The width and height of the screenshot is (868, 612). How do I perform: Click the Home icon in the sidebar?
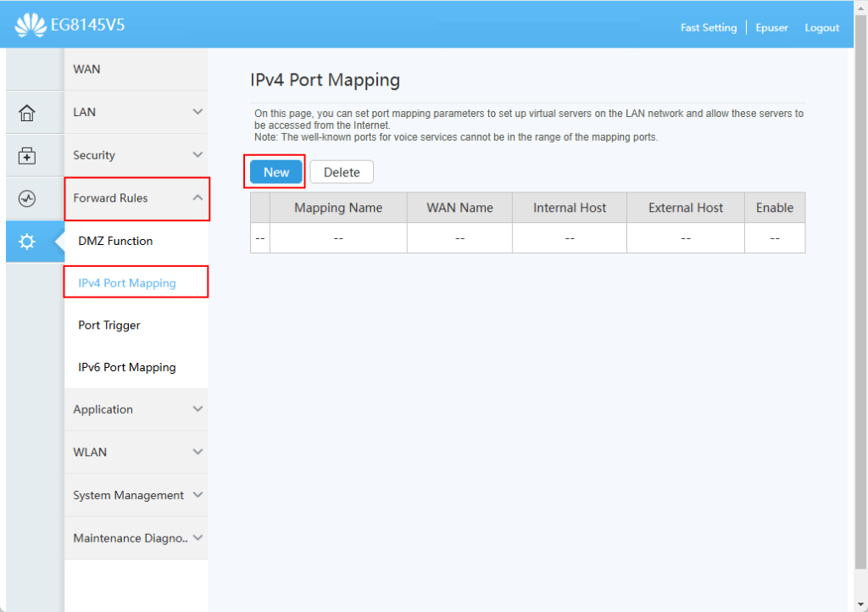click(27, 113)
